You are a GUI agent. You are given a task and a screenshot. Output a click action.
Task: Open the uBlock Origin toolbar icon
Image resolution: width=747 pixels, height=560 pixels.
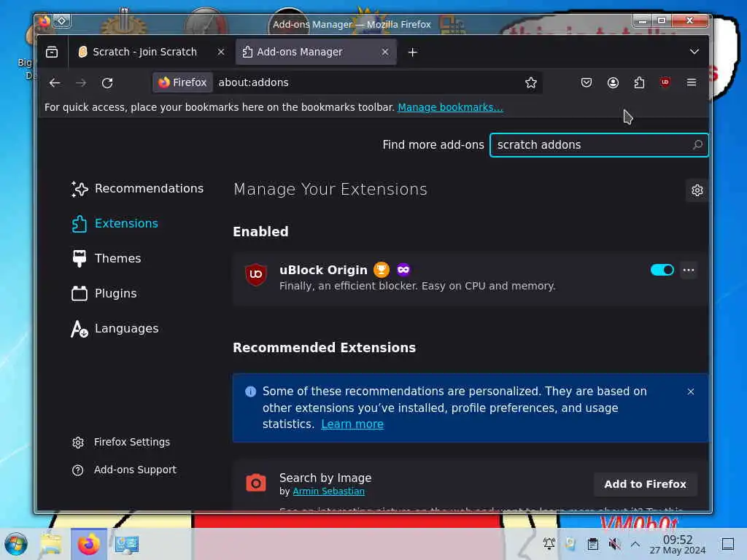[x=665, y=82]
